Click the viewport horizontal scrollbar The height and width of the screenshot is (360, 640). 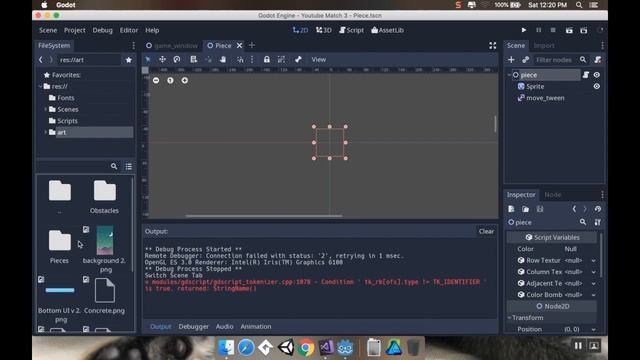[264, 216]
